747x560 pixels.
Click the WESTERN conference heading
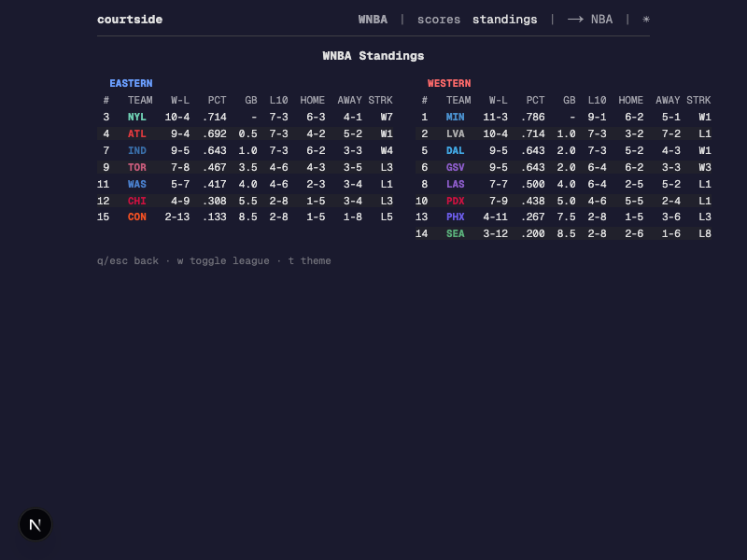click(x=449, y=83)
